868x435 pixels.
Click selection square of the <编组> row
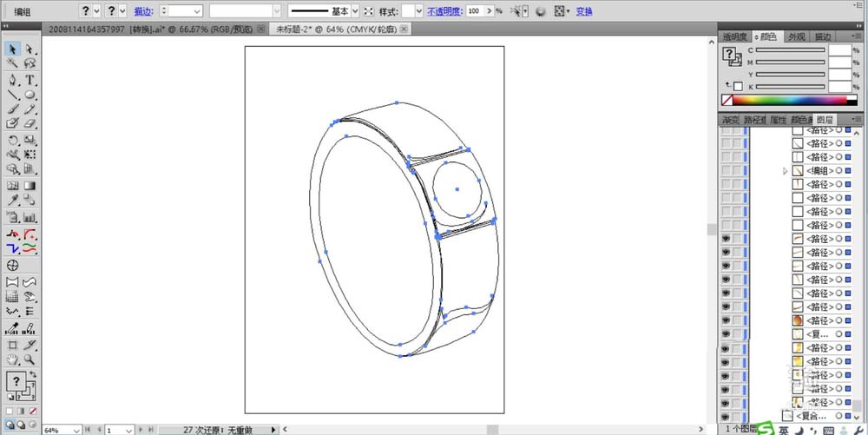(x=848, y=171)
